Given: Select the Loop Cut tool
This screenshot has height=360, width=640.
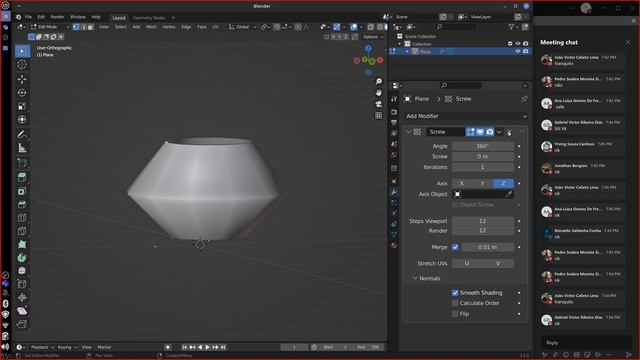Looking at the screenshot, I should (x=22, y=218).
